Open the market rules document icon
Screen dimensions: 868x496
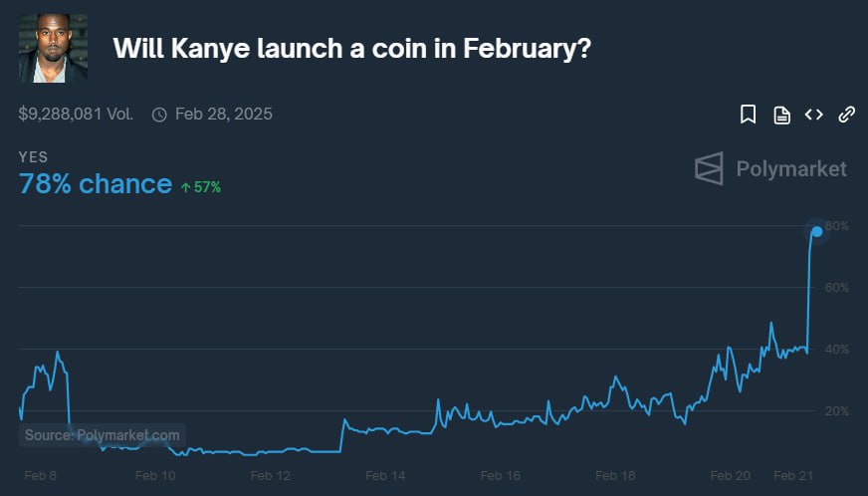pyautogui.click(x=782, y=115)
